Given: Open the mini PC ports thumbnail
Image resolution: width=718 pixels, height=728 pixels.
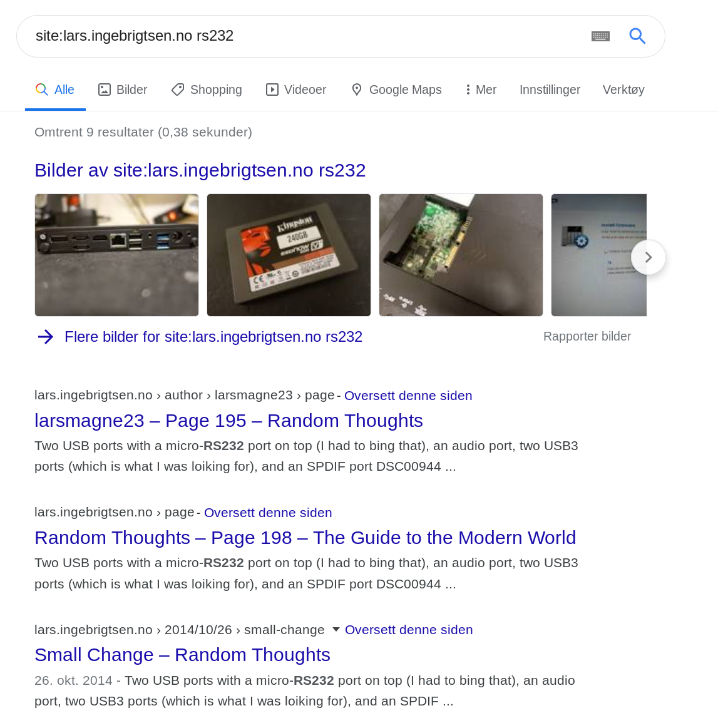Looking at the screenshot, I should pos(116,255).
